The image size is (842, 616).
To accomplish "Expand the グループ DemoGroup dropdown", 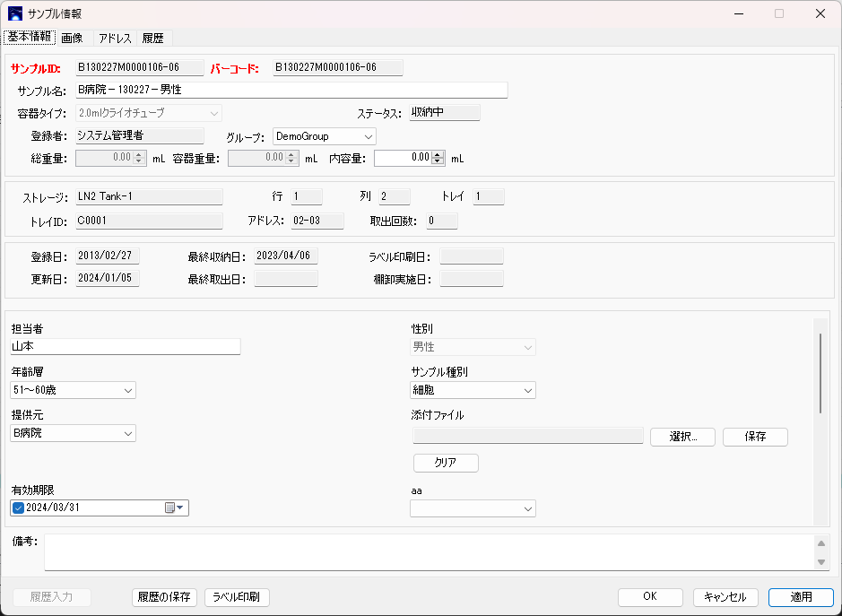I will click(369, 136).
